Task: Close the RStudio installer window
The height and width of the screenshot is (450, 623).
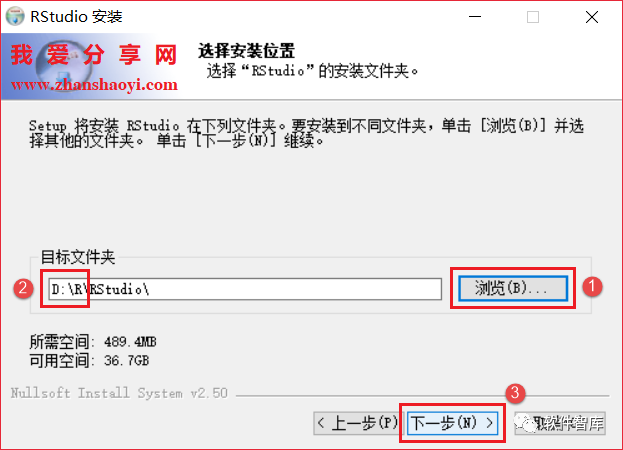Action: click(592, 17)
